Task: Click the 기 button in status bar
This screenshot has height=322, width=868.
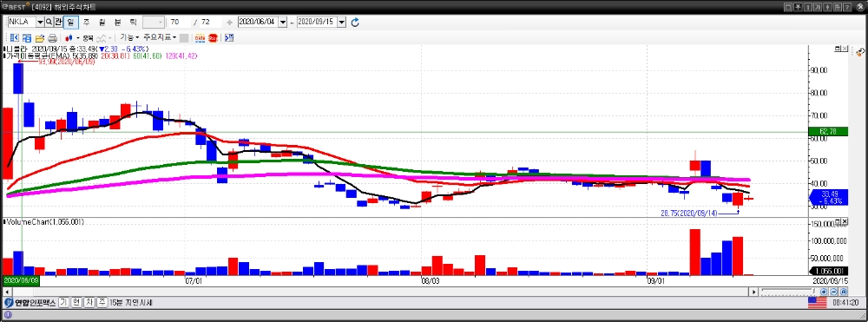Action: click(x=63, y=303)
